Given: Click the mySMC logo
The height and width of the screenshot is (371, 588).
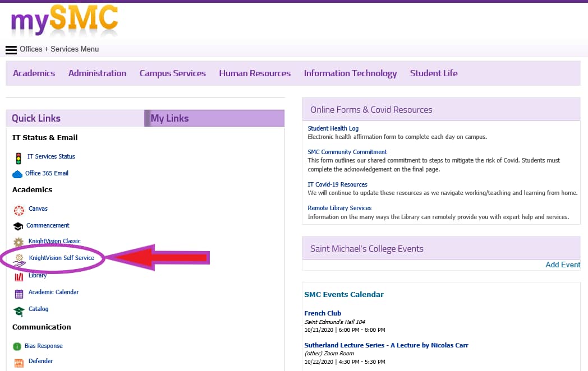Looking at the screenshot, I should (x=65, y=21).
